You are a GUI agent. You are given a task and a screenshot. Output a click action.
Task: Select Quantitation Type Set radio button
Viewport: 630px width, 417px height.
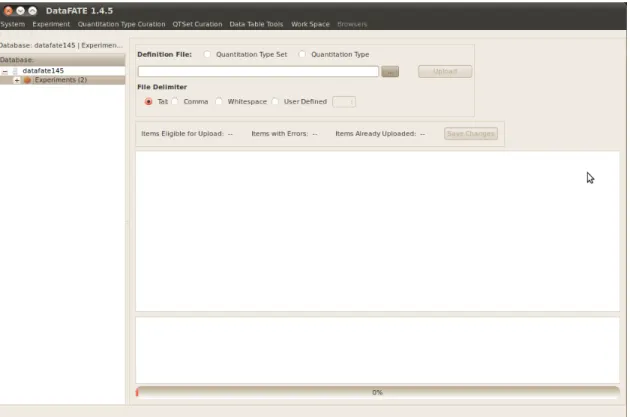click(207, 54)
